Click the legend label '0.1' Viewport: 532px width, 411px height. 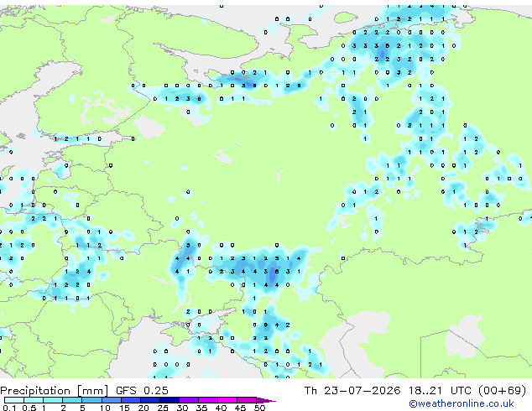point(9,408)
